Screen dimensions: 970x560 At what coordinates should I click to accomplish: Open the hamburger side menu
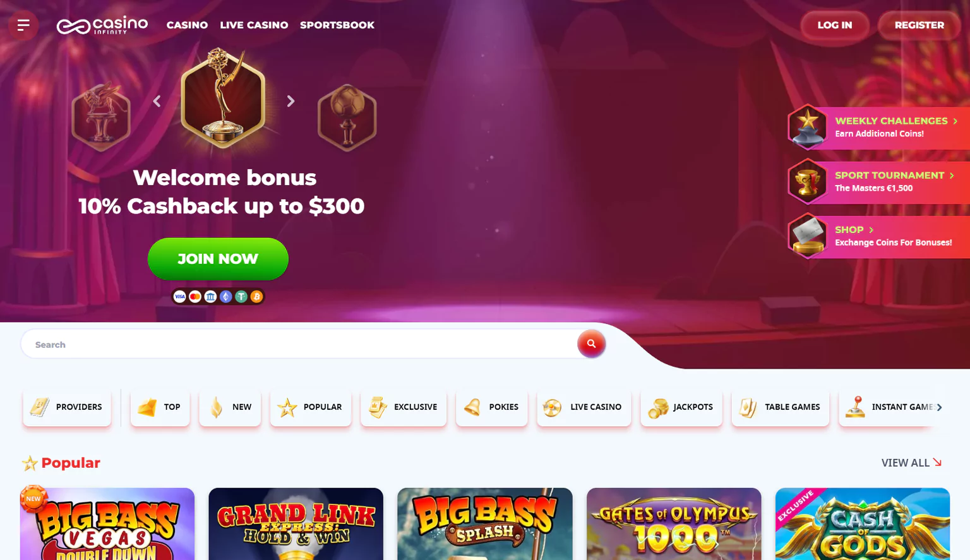(23, 25)
